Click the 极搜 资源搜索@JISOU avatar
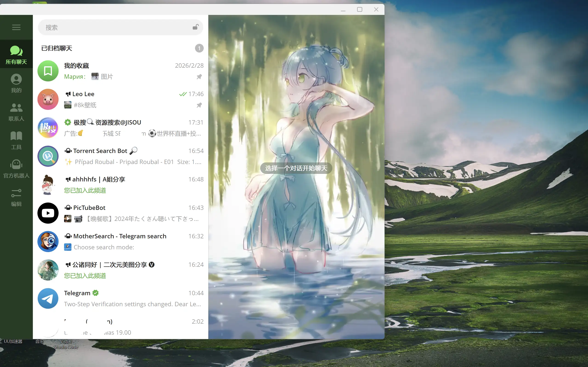This screenshot has height=367, width=588. pos(48,128)
